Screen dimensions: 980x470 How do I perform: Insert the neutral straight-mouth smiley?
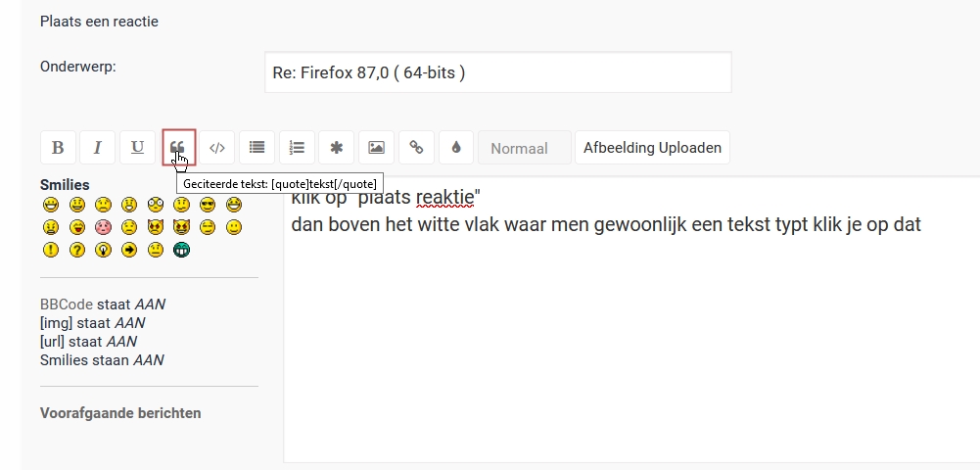(155, 250)
